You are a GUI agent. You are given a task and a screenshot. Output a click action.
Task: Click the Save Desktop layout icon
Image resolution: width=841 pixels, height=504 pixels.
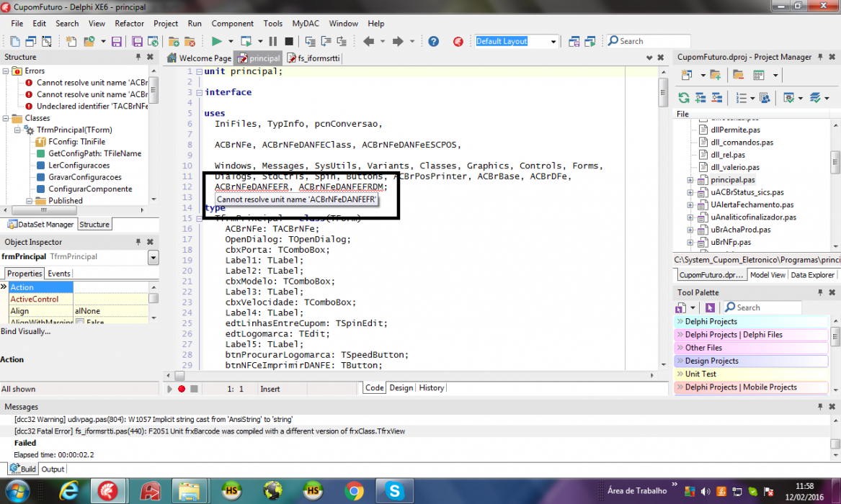coord(574,41)
